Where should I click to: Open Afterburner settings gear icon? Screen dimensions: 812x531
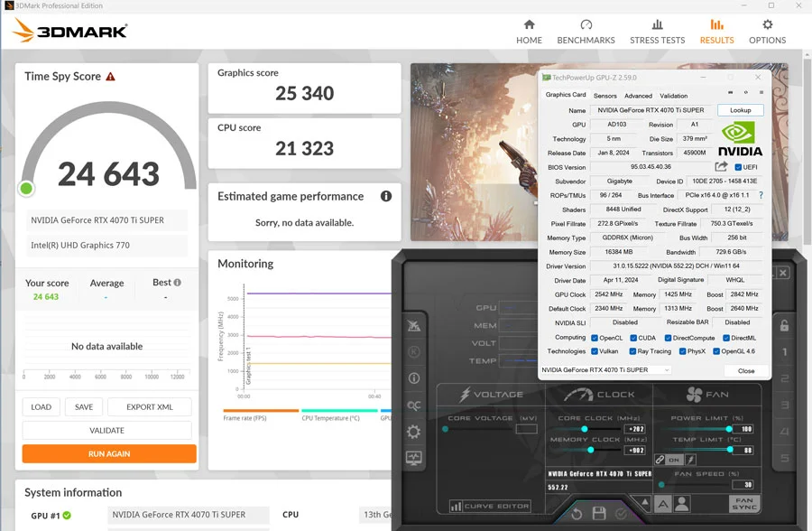(x=414, y=432)
